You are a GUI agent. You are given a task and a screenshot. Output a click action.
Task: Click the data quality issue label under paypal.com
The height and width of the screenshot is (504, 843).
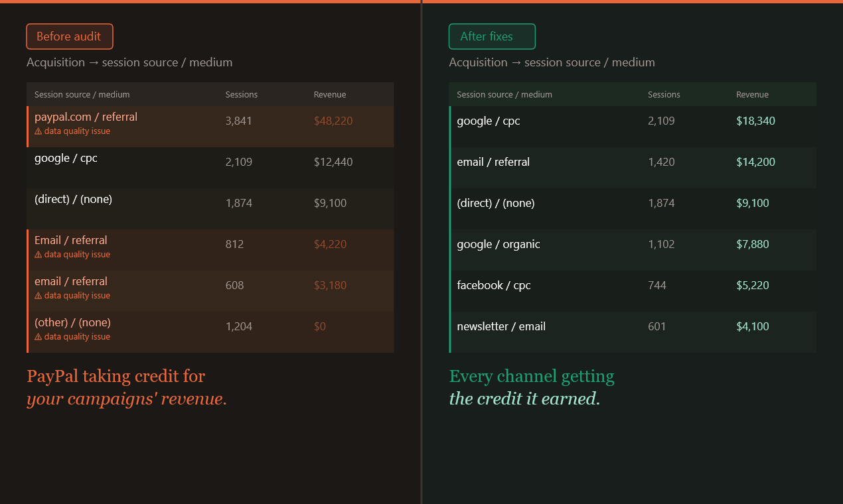(x=78, y=131)
